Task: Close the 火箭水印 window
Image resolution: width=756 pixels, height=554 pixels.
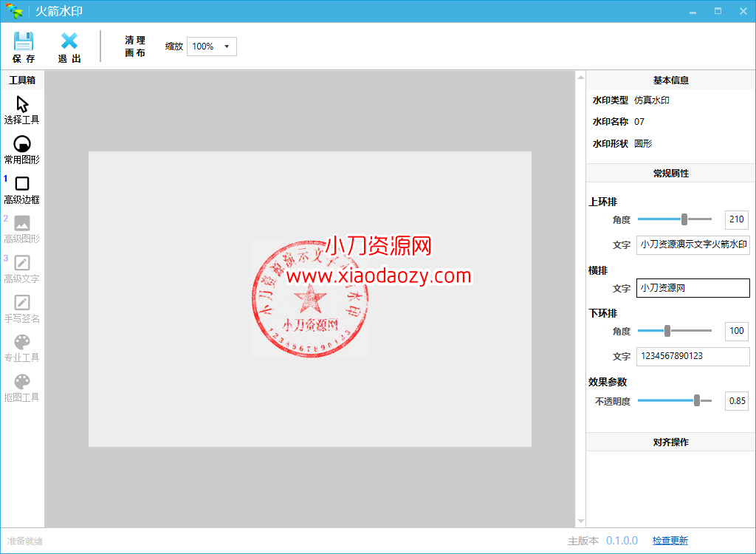Action: (743, 11)
